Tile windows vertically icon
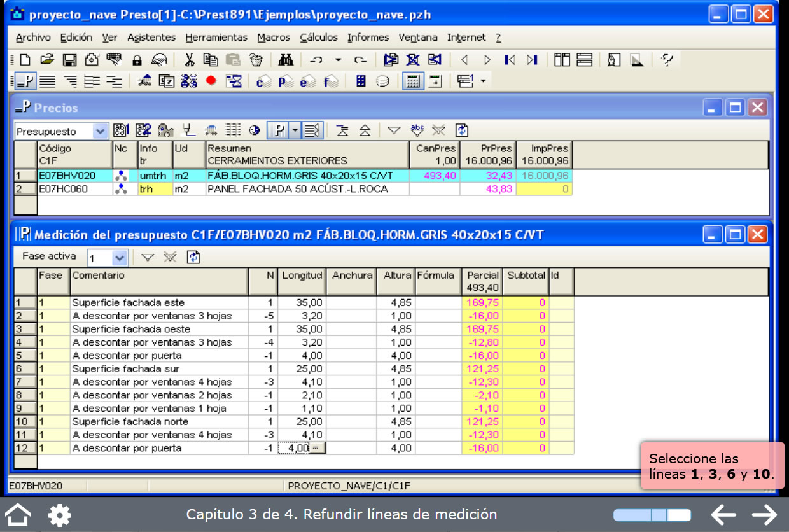The width and height of the screenshot is (789, 532). [562, 60]
